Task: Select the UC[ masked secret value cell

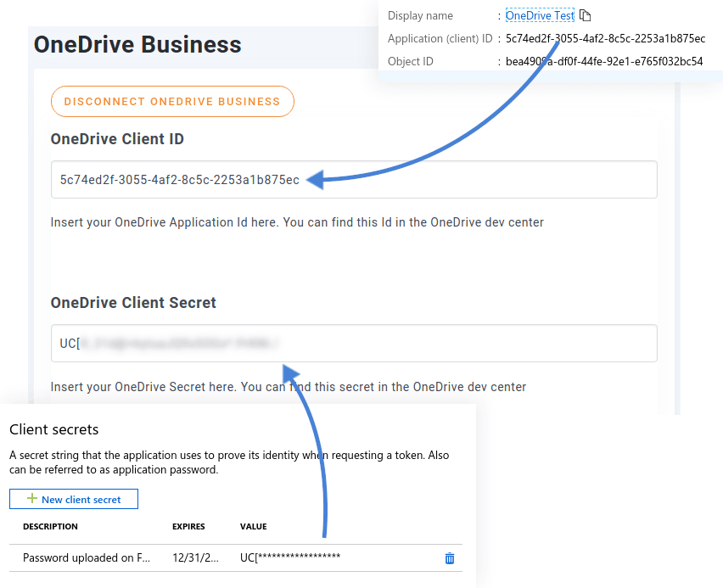Action: (290, 557)
